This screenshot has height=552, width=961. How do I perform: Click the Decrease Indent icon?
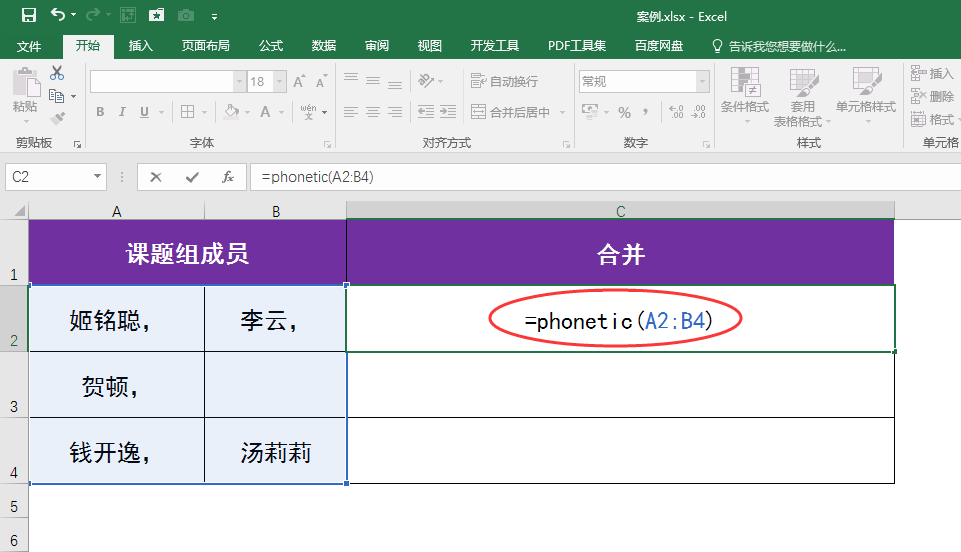coord(425,112)
